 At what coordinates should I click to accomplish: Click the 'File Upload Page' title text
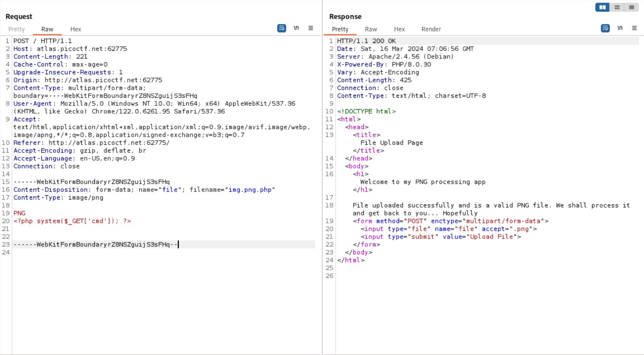coord(392,143)
